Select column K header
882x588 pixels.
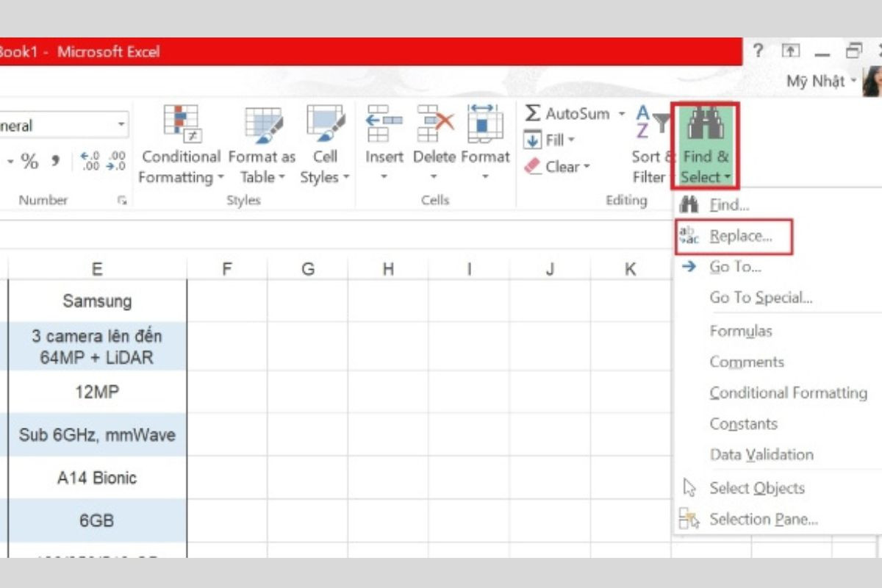point(631,269)
